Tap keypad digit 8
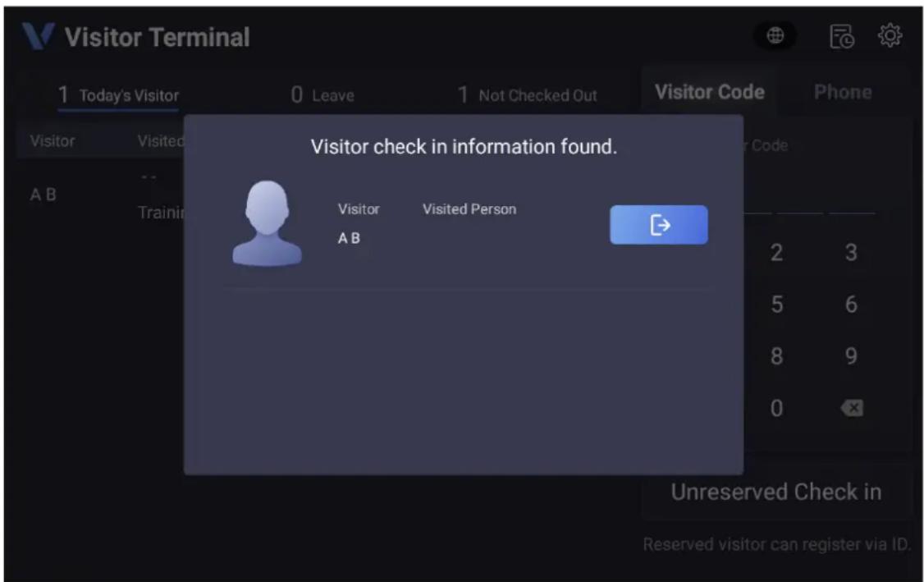This screenshot has width=924, height=582. (776, 356)
